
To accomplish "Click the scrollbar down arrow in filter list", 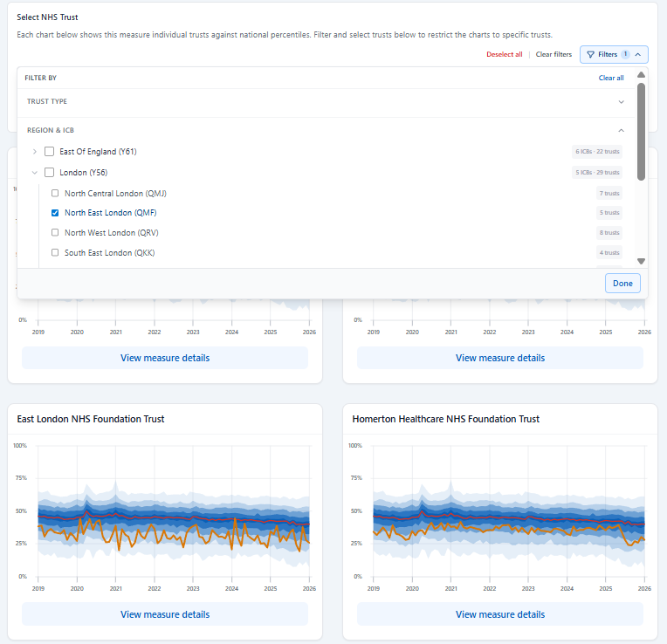I will [x=641, y=261].
